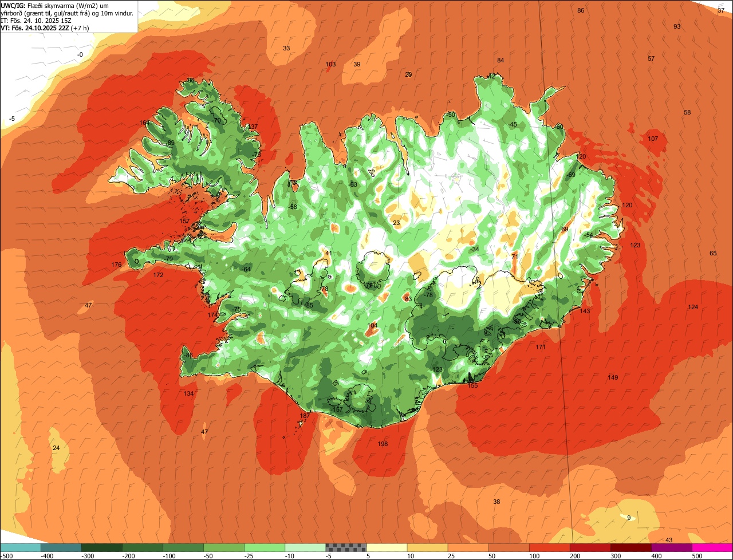733x560 pixels.
Task: Click the 187 value near the south coast
Action: click(x=305, y=416)
